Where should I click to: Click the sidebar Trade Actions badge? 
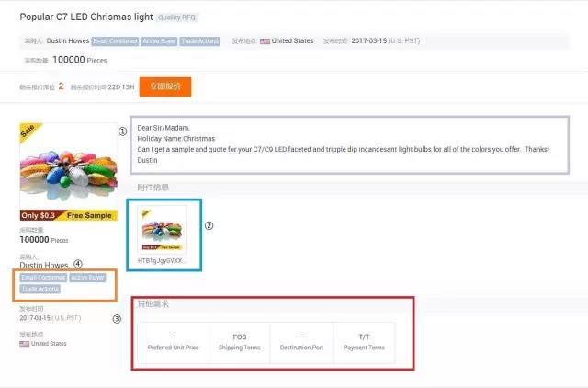[x=40, y=289]
